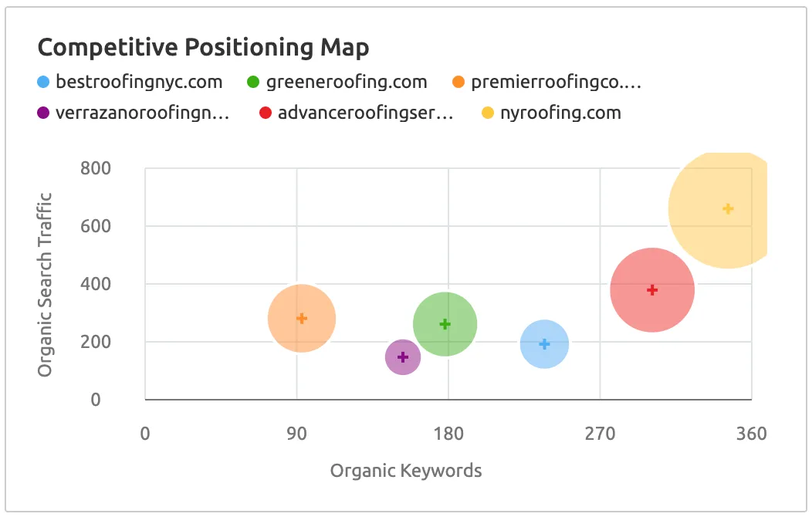Click the orange premierroofingco legend dot
This screenshot has width=812, height=517.
coord(458,83)
